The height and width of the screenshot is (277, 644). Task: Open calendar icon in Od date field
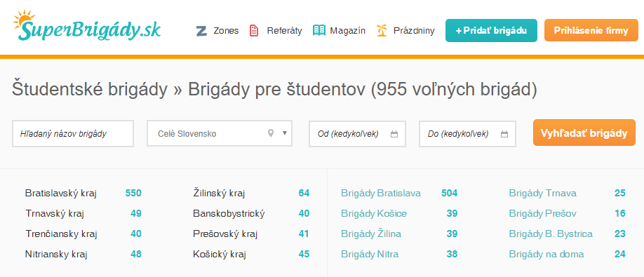point(394,134)
